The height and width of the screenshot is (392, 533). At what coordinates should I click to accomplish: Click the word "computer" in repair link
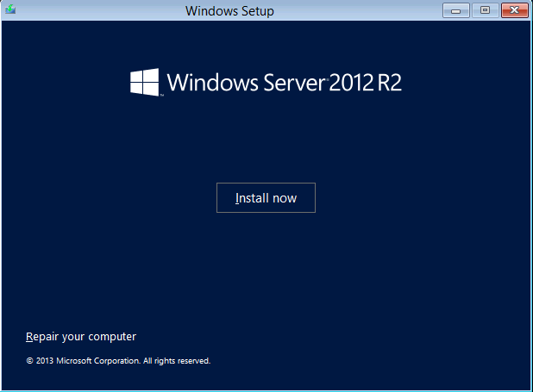[113, 337]
